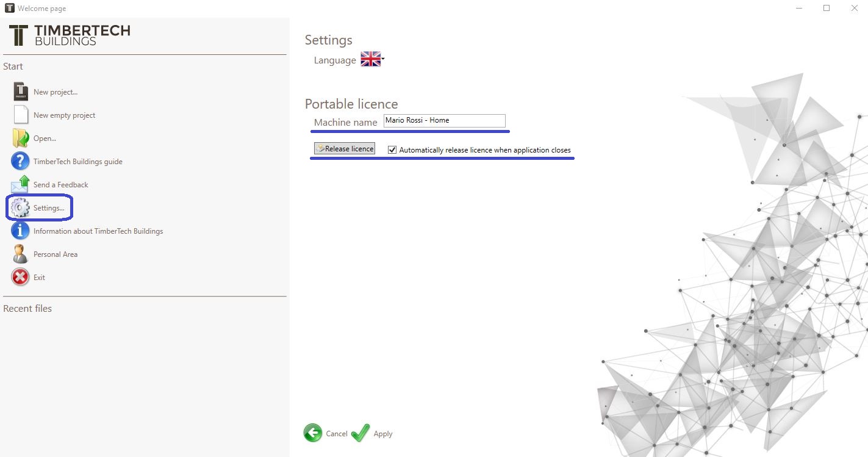This screenshot has height=457, width=868.
Task: Choose the Personal Area menu entry
Action: (x=56, y=254)
